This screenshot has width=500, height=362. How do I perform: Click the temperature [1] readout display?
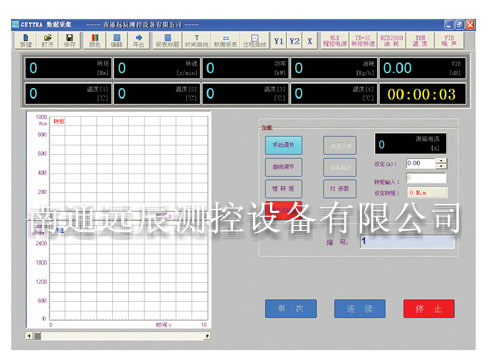pos(69,94)
